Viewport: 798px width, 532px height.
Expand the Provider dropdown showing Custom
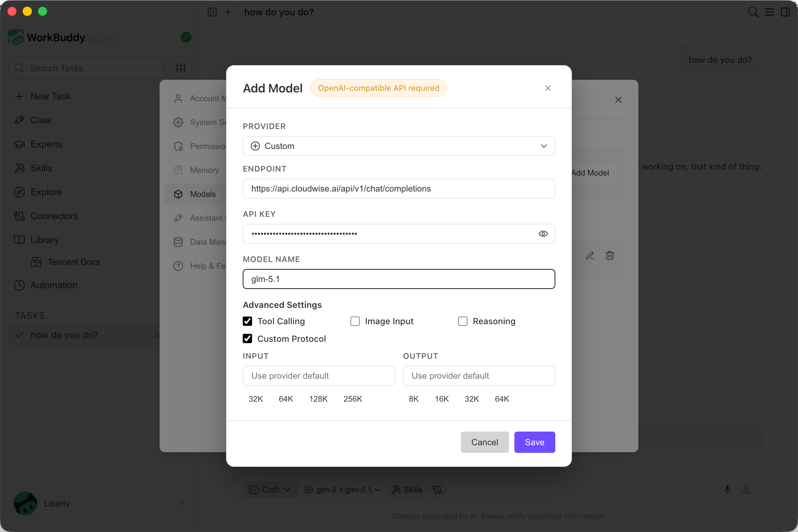point(399,146)
